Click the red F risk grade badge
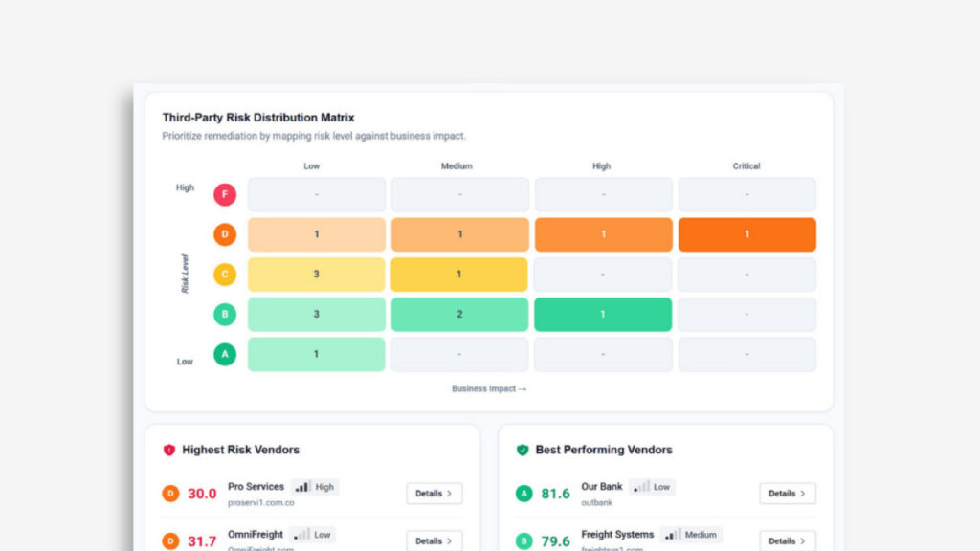The width and height of the screenshot is (980, 551). click(224, 195)
